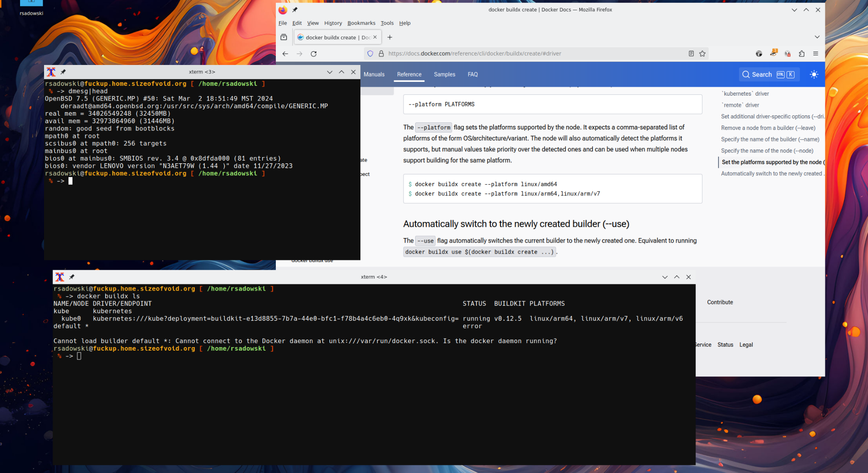This screenshot has height=473, width=868.
Task: Click the rsadowski desktop icon
Action: 31,8
